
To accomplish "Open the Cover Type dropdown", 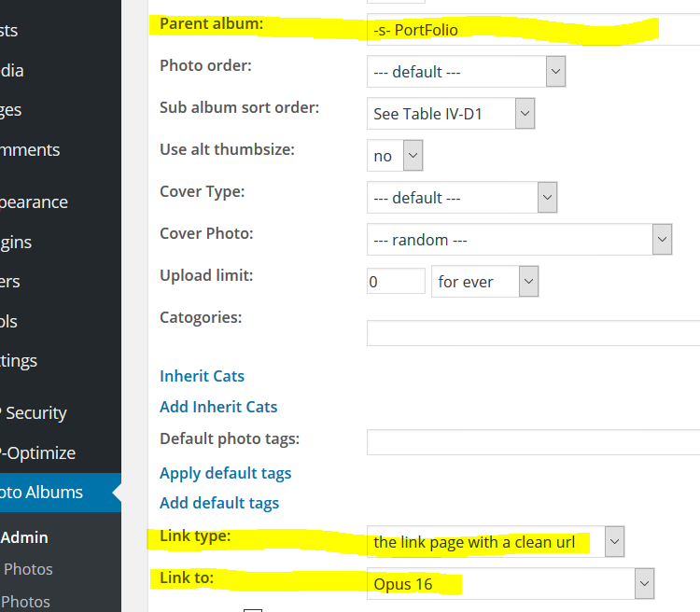I will [x=462, y=198].
